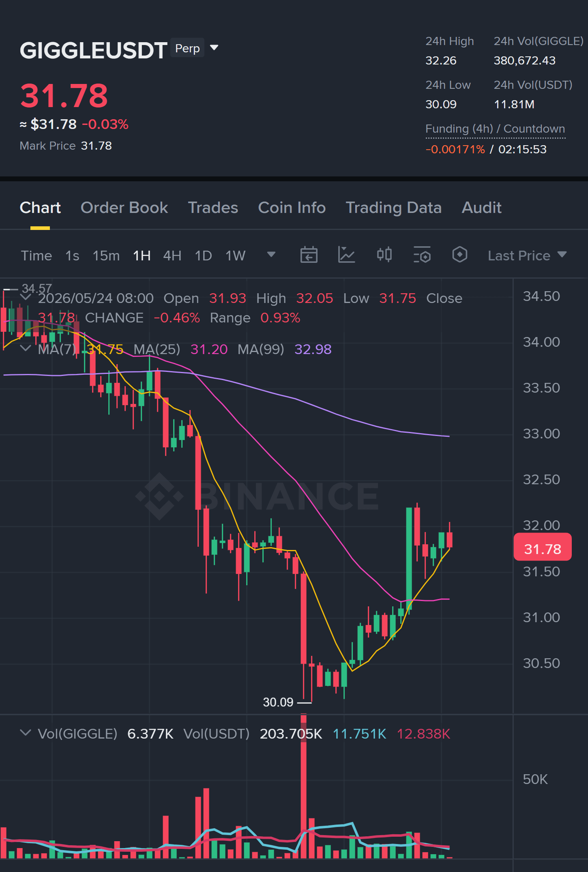588x872 pixels.
Task: Tap Funding (4h) / Countdown label
Action: 495,129
